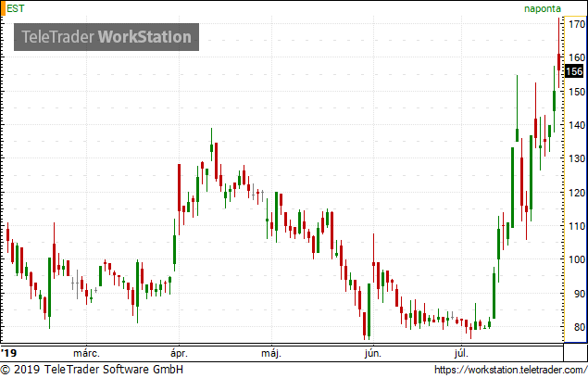
Task: Click the 90 price axis label
Action: [x=580, y=294]
